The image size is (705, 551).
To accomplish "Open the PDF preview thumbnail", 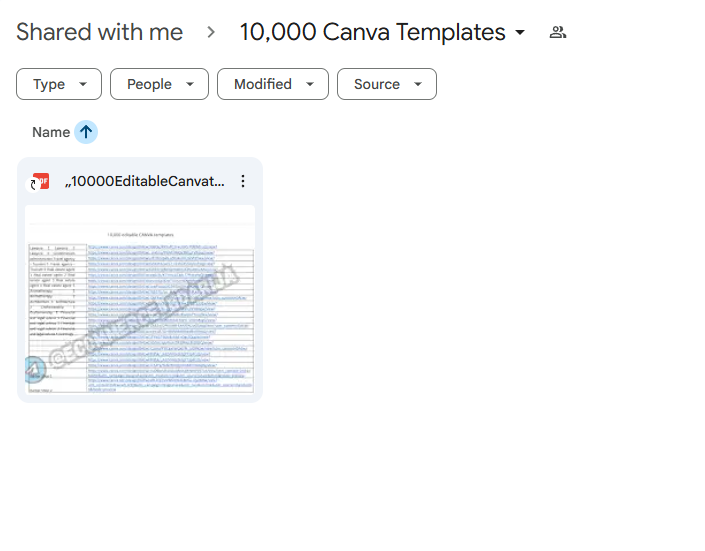I will click(x=140, y=300).
